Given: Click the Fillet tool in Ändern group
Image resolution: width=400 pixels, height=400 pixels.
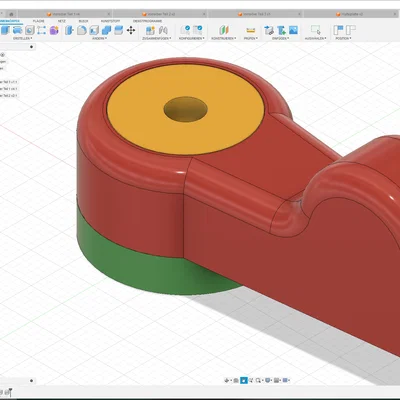Looking at the screenshot, I should click(x=82, y=30).
